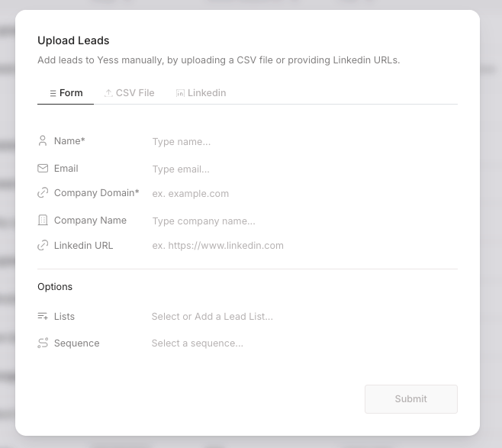Open the CSV File tab
The height and width of the screenshot is (448, 502).
pos(130,93)
